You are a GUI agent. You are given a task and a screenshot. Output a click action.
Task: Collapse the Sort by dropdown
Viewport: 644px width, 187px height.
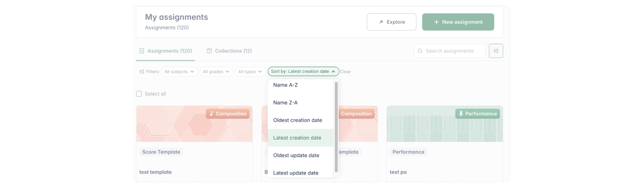304,71
